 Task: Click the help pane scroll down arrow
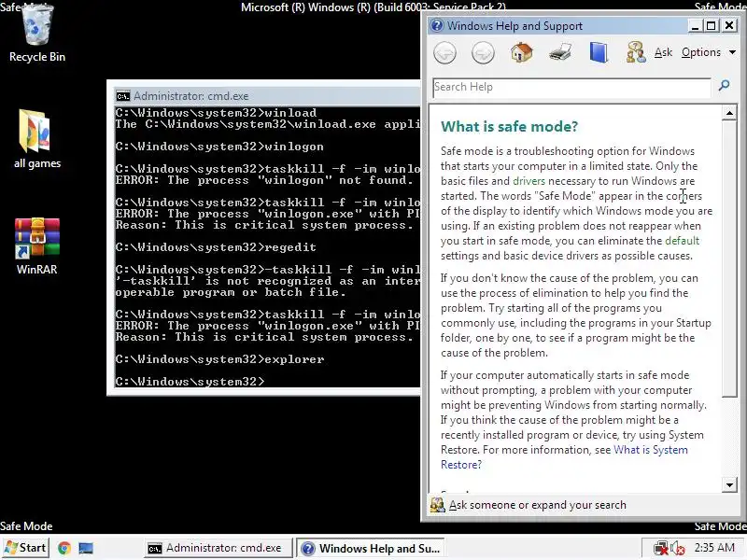pyautogui.click(x=729, y=485)
